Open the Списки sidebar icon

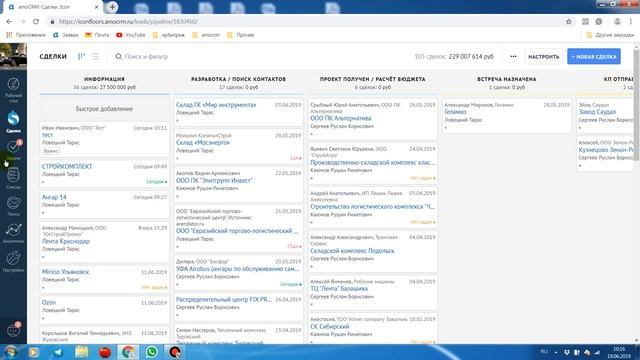(x=13, y=178)
